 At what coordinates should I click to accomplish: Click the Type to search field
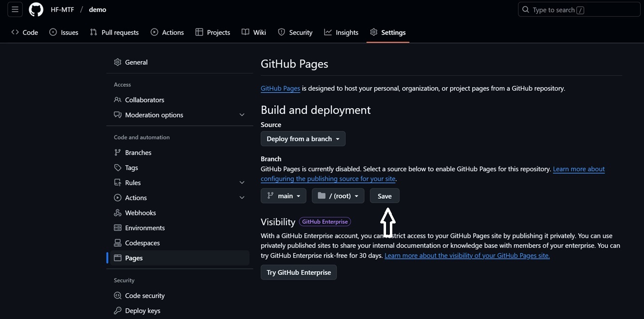(x=579, y=10)
